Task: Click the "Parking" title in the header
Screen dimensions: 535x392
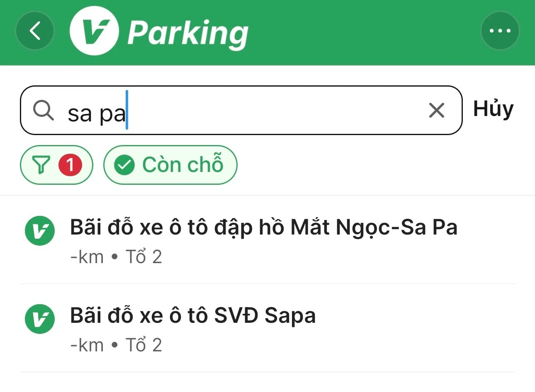Action: pyautogui.click(x=187, y=33)
